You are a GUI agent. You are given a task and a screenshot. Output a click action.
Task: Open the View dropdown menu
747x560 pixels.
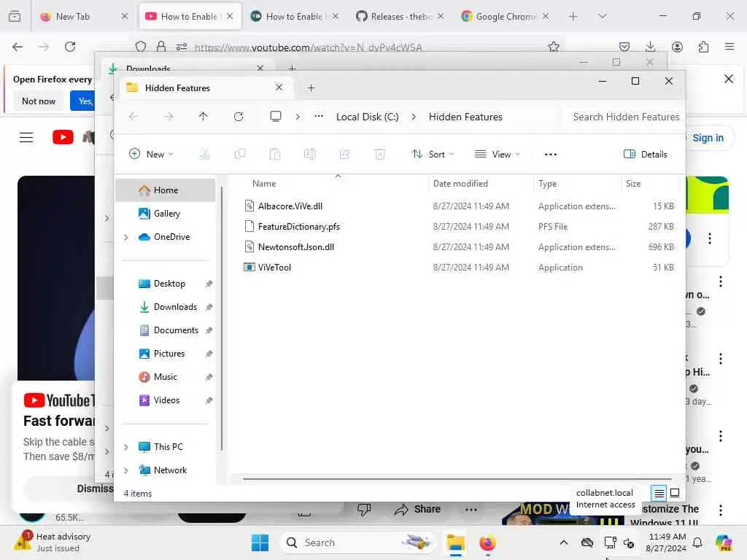(498, 155)
